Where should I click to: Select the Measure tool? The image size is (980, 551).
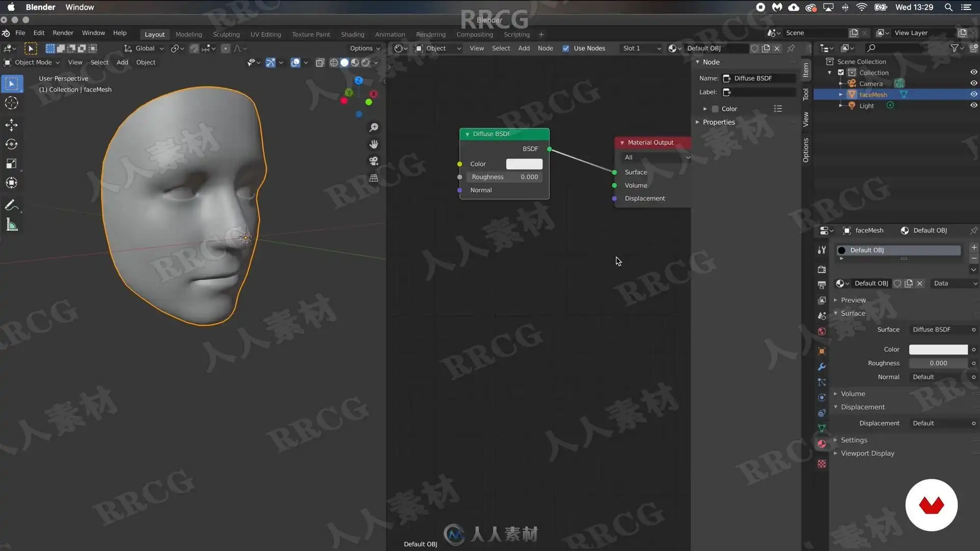pos(11,225)
